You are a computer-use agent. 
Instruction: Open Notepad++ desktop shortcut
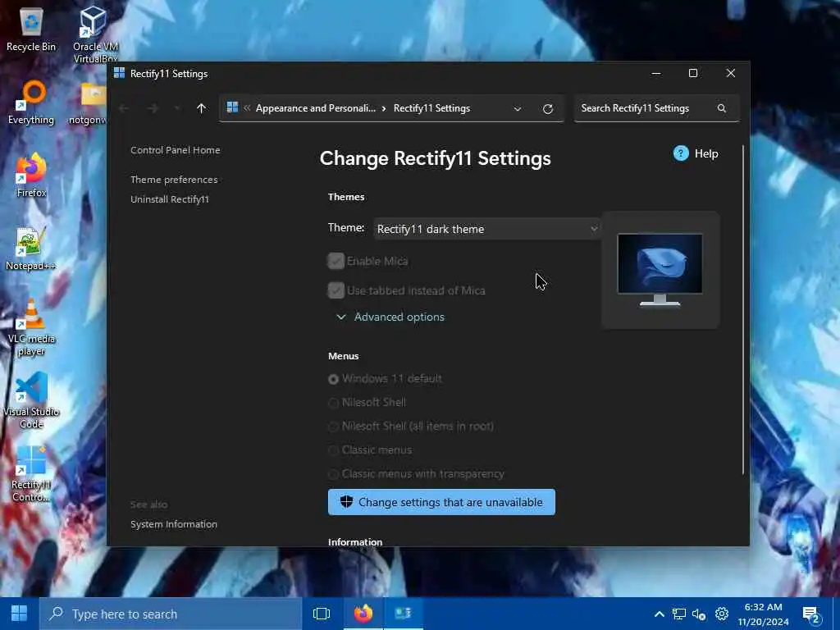30,248
